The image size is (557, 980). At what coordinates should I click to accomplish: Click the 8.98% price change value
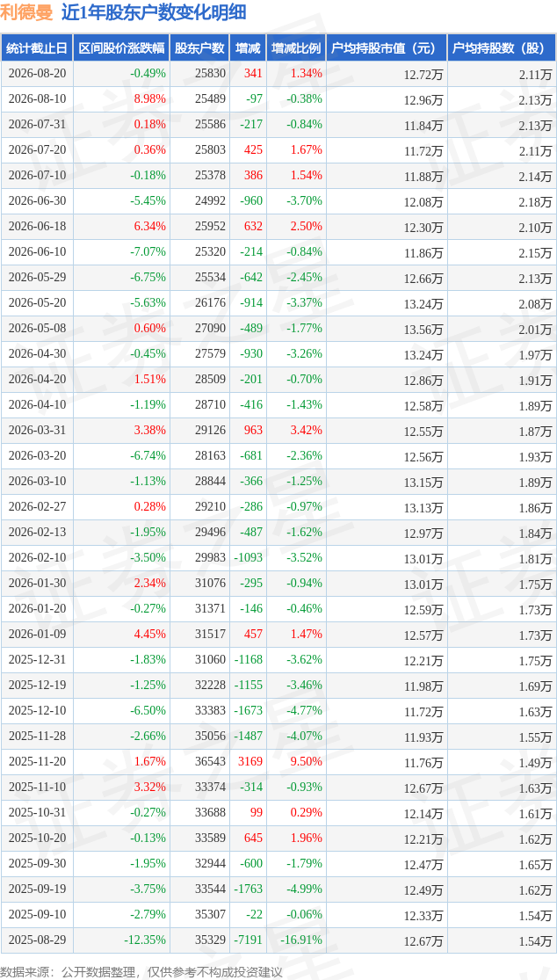click(150, 98)
